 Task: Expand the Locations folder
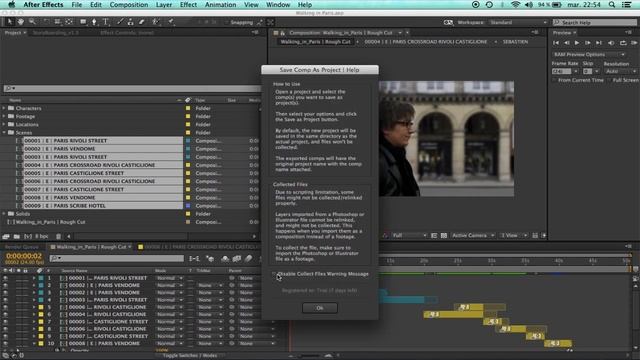(4, 124)
